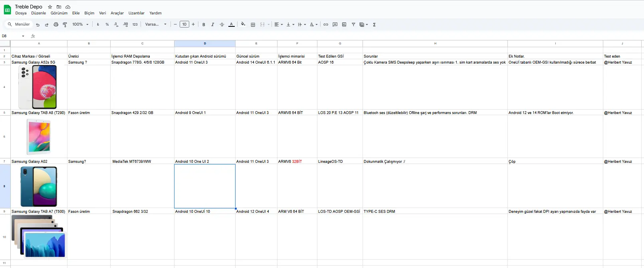Screen dimensions: 644x268
Task: Open the functions sigma icon
Action: 374,24
